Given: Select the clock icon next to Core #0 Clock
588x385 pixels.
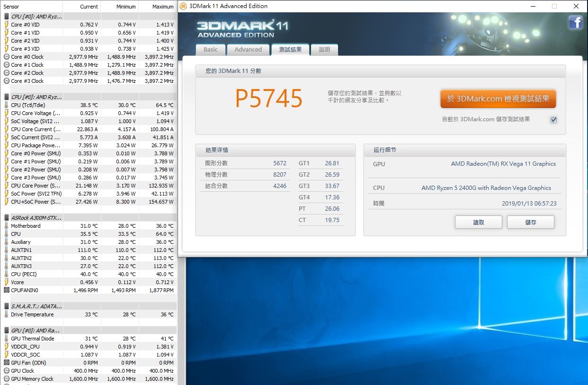Looking at the screenshot, I should 6,57.
